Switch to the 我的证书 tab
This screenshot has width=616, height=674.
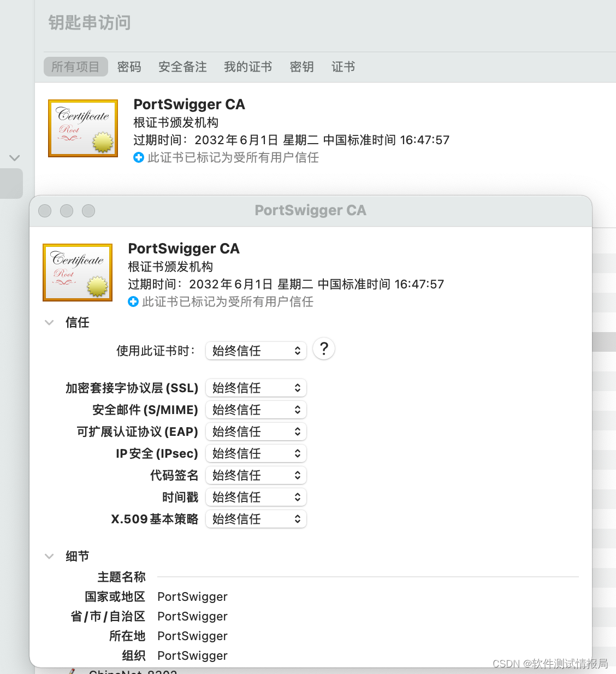[x=248, y=67]
